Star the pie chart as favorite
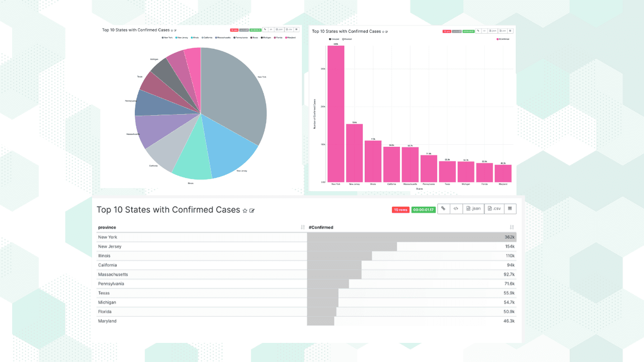The height and width of the screenshot is (362, 644). coord(172,30)
